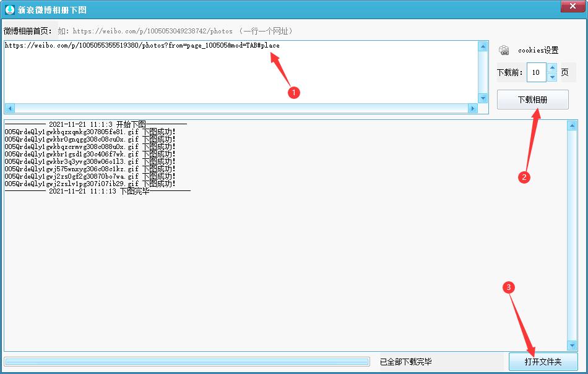
Task: Increase the download page count stepper
Action: click(x=552, y=68)
